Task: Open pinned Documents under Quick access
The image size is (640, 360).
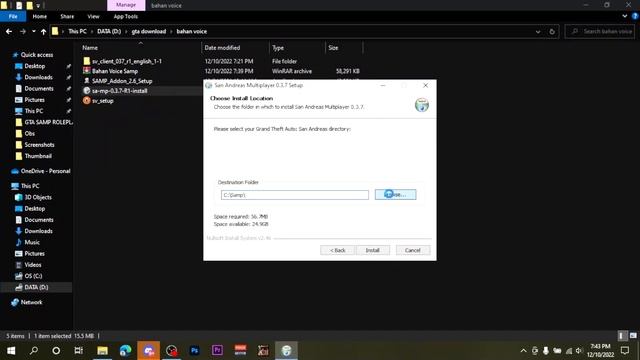Action: click(x=38, y=89)
